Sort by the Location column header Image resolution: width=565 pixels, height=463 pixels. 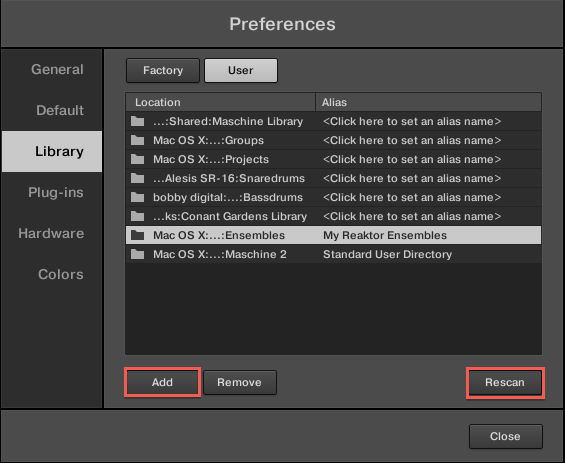[x=221, y=102]
